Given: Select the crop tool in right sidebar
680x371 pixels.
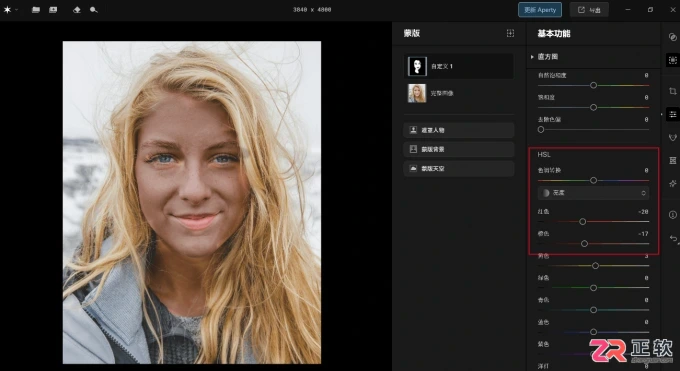Looking at the screenshot, I should coord(673,91).
